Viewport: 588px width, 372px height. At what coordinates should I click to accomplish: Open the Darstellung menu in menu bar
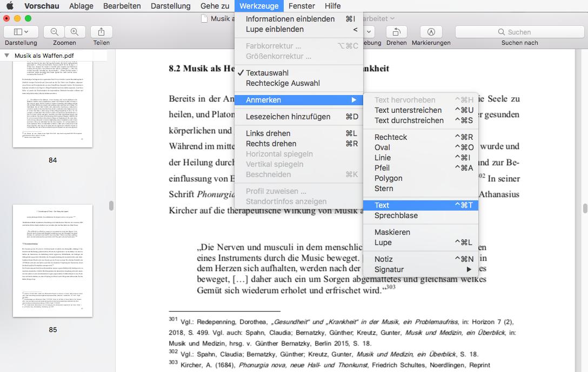click(x=171, y=5)
